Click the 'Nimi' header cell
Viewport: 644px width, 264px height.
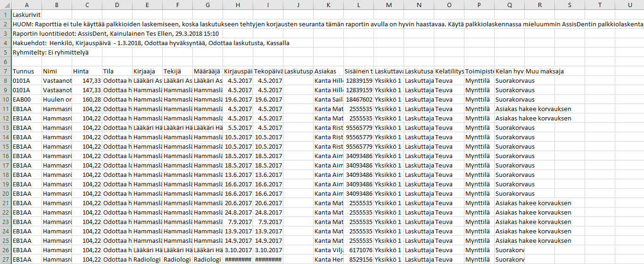point(57,71)
